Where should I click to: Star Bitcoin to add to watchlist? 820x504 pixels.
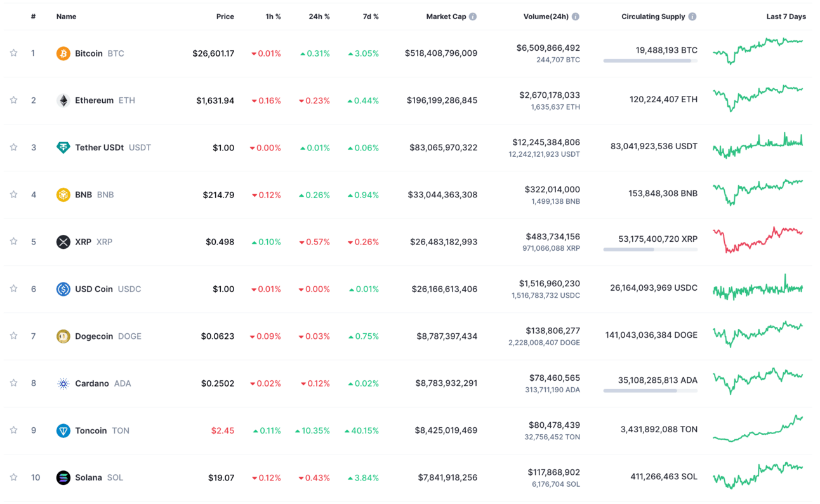pyautogui.click(x=13, y=53)
